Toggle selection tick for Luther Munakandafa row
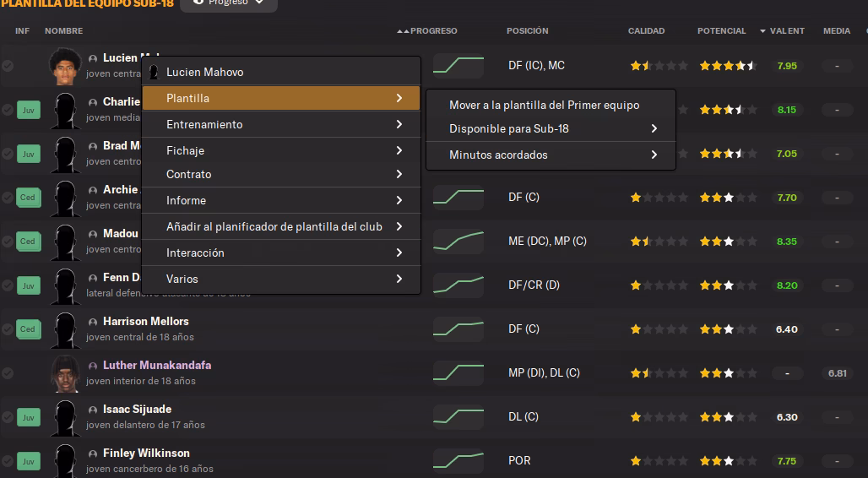This screenshot has height=478, width=868. (x=8, y=373)
